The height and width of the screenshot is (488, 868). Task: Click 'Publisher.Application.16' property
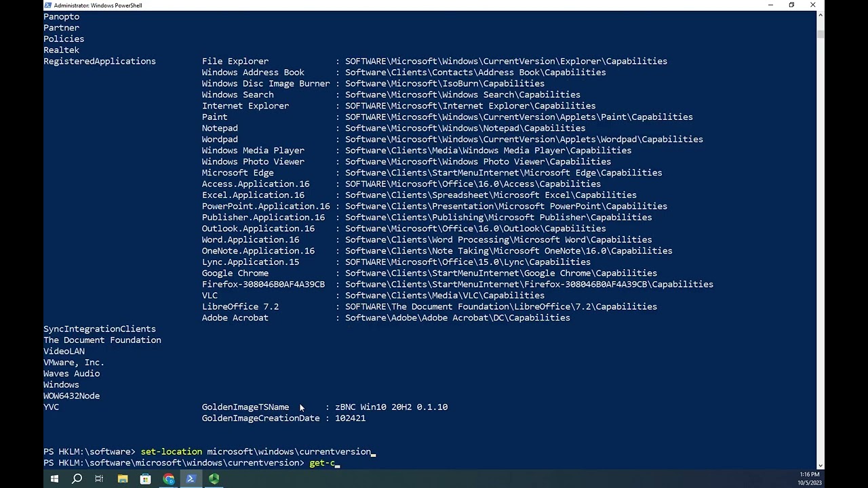[x=263, y=218]
